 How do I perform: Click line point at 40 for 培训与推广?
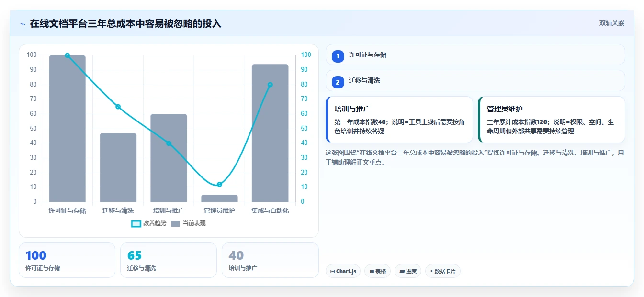[169, 143]
